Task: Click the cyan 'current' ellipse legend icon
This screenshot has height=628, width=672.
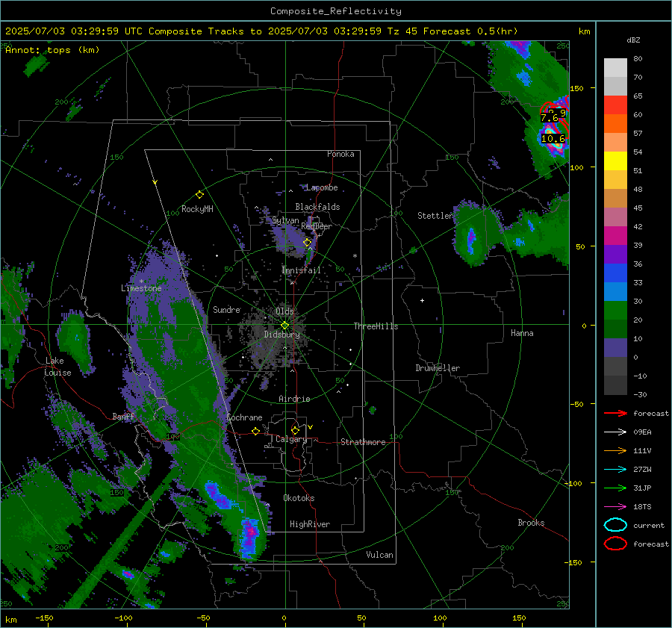Action: coord(615,525)
